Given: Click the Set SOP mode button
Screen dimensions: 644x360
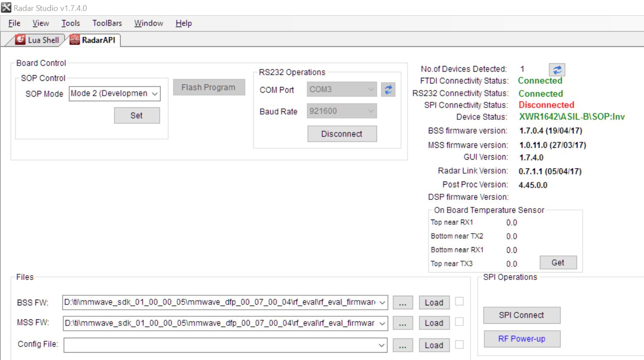Looking at the screenshot, I should [x=137, y=115].
